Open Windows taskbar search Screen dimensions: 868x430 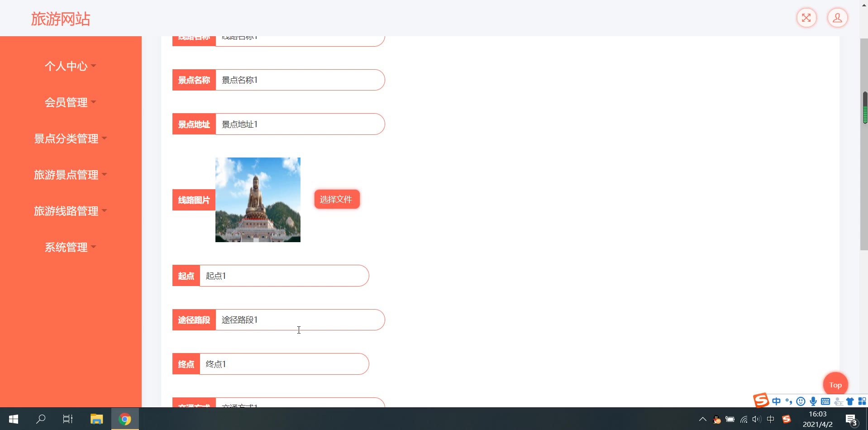pos(41,419)
